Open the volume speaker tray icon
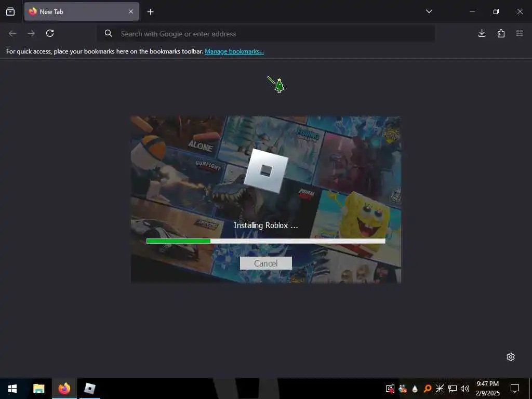 click(465, 389)
